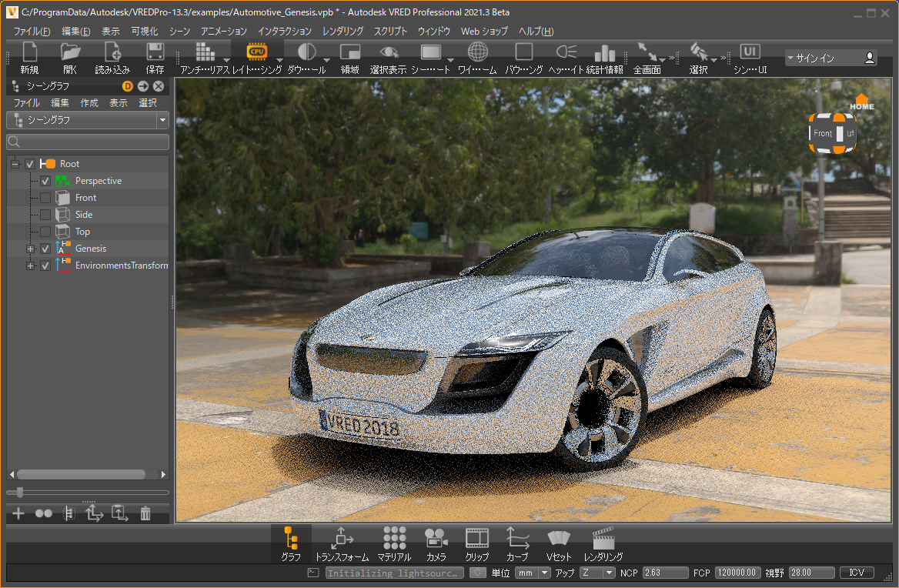Open the Curve editor icon

point(517,543)
